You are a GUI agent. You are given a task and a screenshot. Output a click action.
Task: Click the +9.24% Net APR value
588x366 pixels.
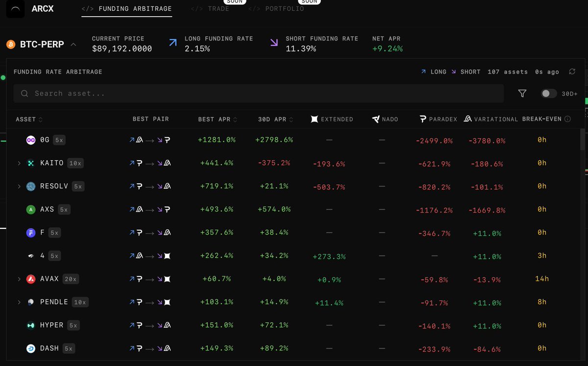coord(388,49)
